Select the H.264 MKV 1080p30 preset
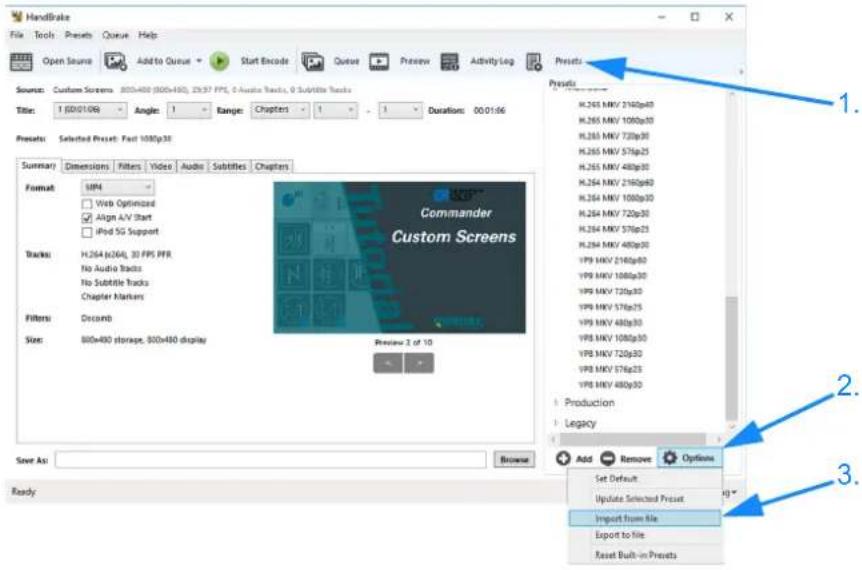 tap(616, 198)
